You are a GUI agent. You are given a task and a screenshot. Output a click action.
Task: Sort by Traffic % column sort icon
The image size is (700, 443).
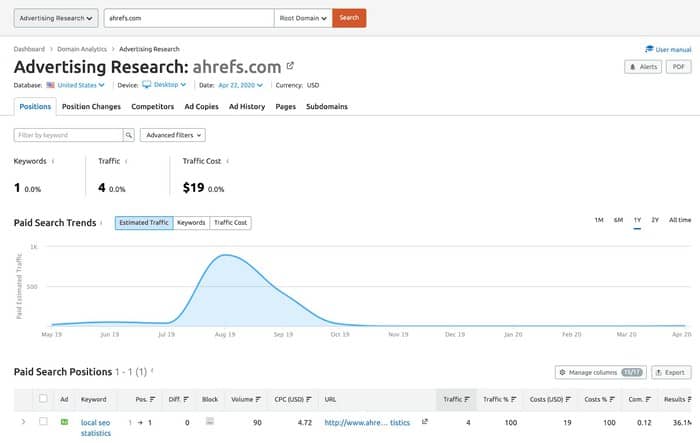[514, 399]
